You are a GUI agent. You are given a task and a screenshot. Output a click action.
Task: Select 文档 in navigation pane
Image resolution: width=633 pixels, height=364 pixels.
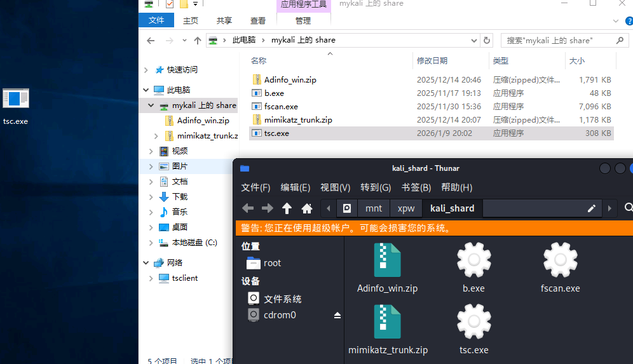click(180, 182)
